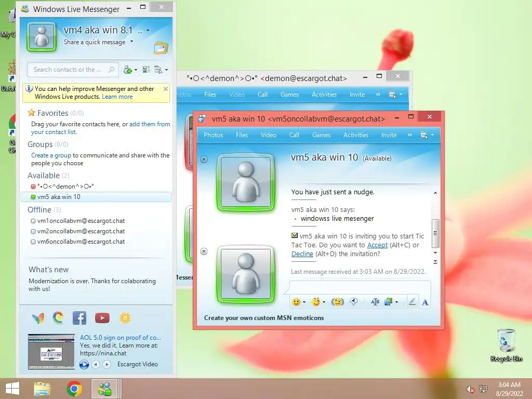Click Create a group link
The image size is (532, 399).
tap(51, 155)
